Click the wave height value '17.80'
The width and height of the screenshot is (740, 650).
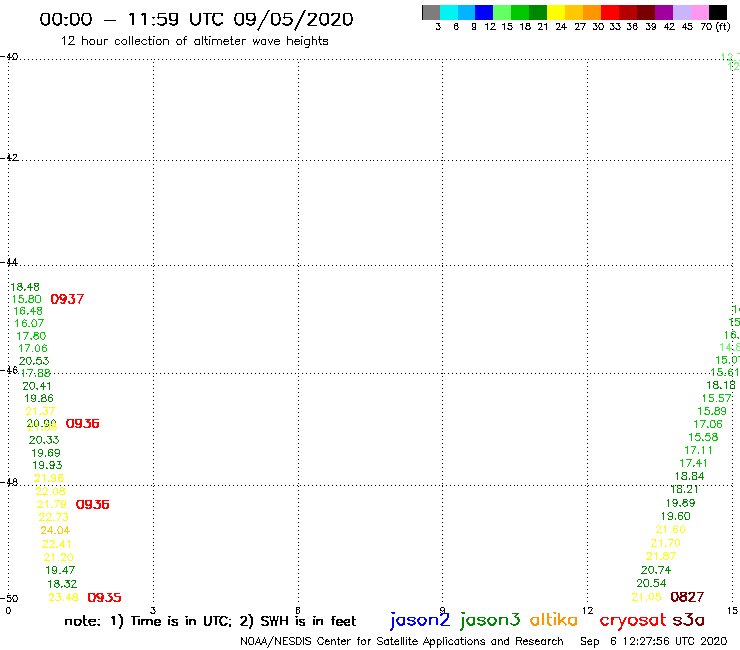coord(31,336)
